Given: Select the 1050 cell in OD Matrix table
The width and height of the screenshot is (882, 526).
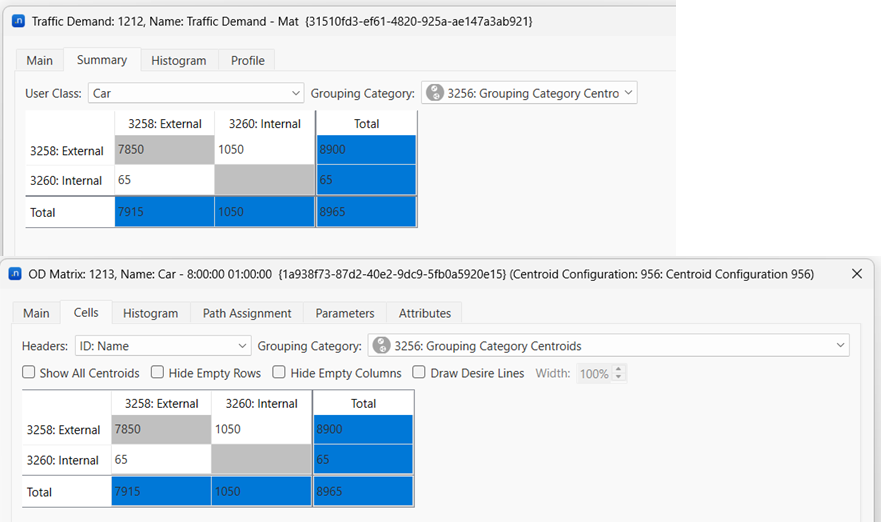Looking at the screenshot, I should coord(261,429).
